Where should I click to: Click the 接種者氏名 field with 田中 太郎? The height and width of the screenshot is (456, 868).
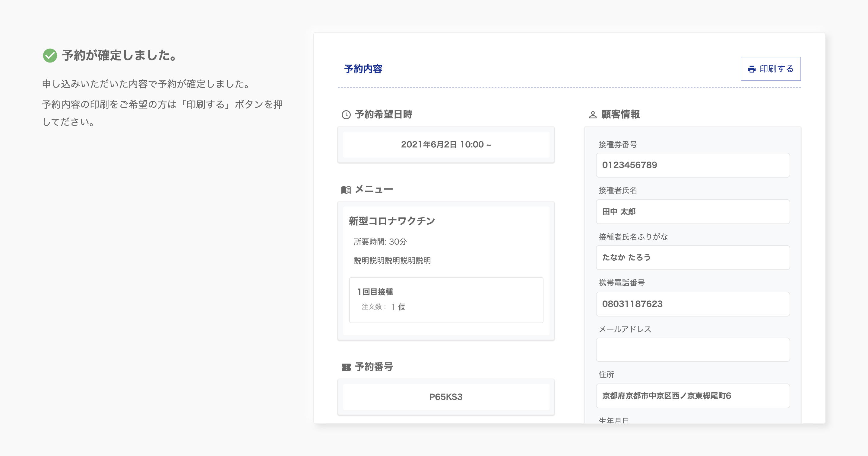coord(692,211)
